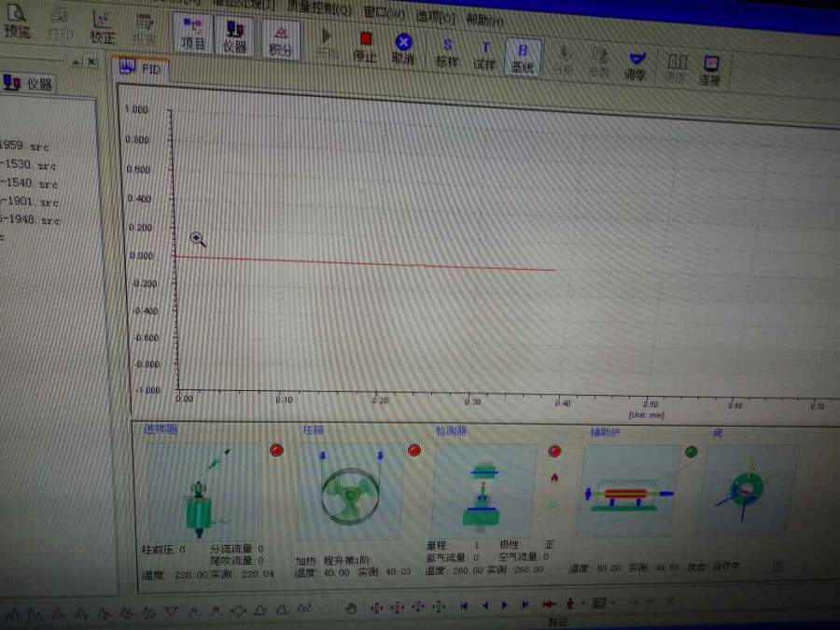Click the diamond-shaped peak tool icon
The image size is (840, 630).
pyautogui.click(x=238, y=610)
